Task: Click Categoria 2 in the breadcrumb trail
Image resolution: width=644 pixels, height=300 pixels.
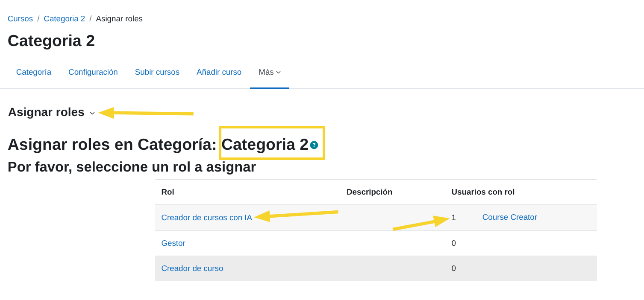Action: pos(64,18)
